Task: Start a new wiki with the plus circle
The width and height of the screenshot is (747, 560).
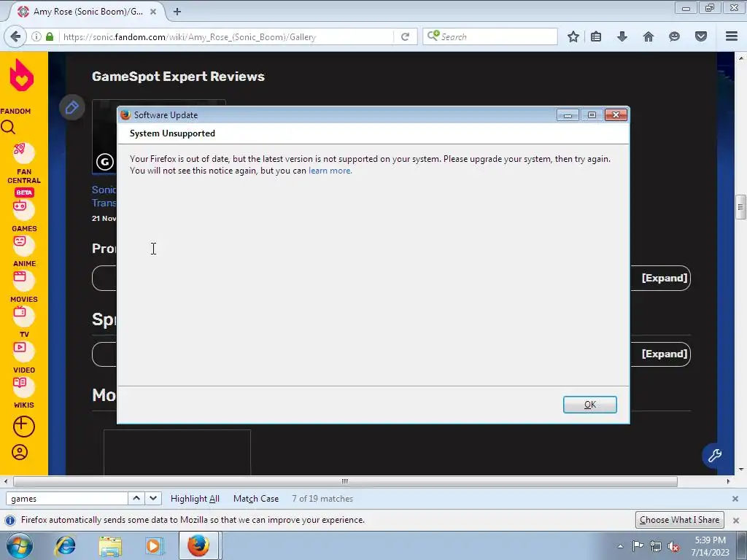Action: pos(24,427)
